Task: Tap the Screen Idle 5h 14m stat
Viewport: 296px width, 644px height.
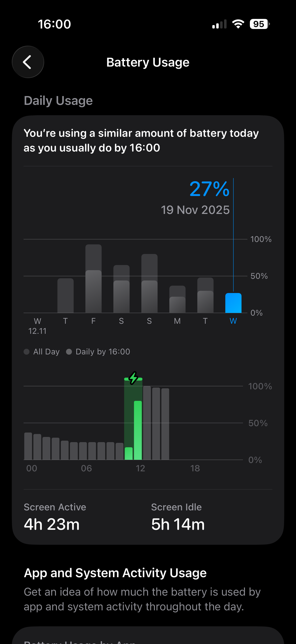Action: (178, 517)
